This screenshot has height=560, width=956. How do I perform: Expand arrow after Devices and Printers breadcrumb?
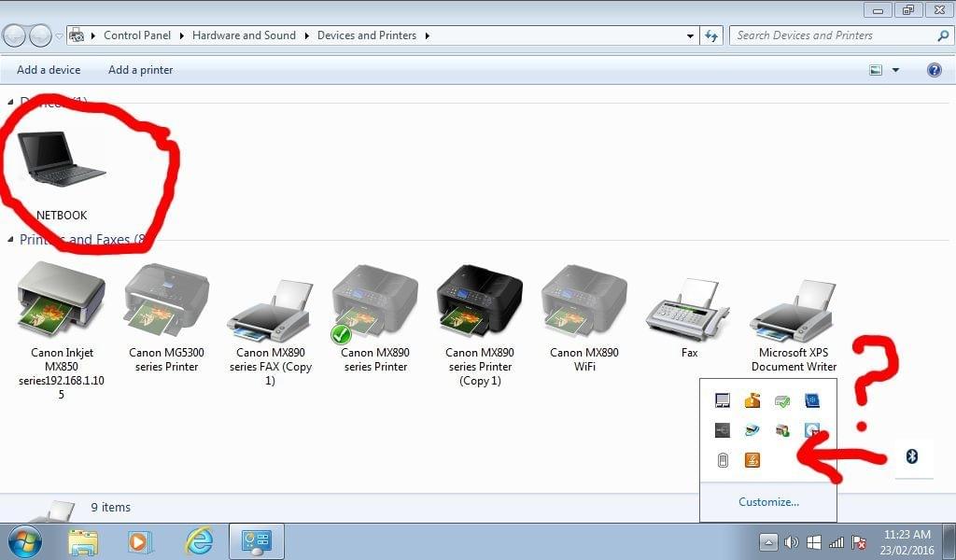[x=428, y=36]
